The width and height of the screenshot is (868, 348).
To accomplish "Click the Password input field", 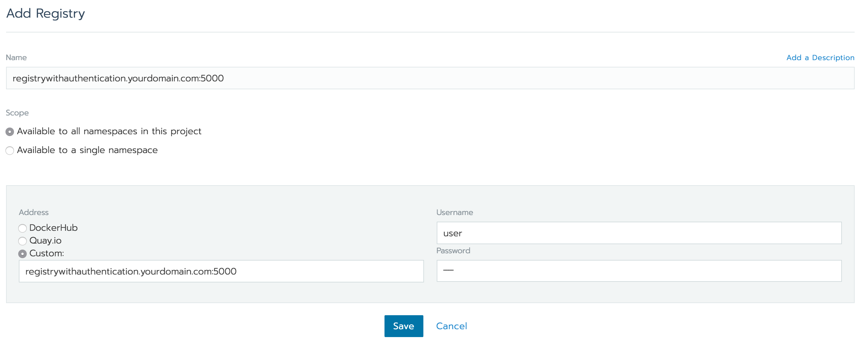I will (639, 271).
